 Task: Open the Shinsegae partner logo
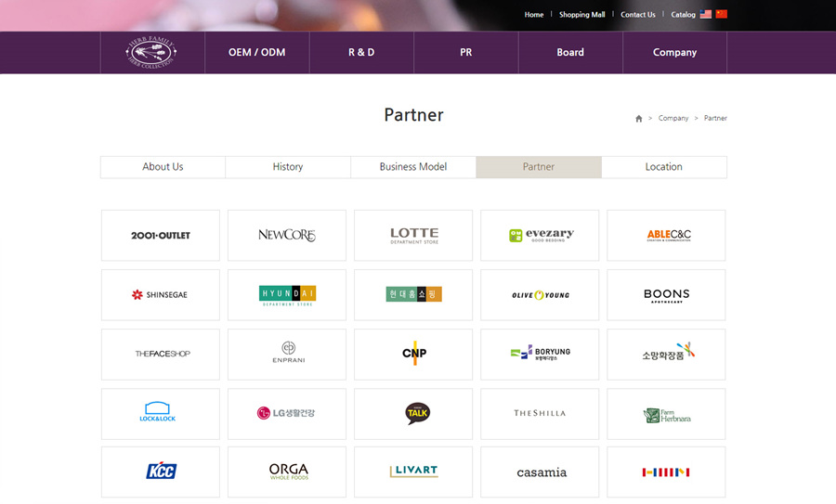point(161,294)
